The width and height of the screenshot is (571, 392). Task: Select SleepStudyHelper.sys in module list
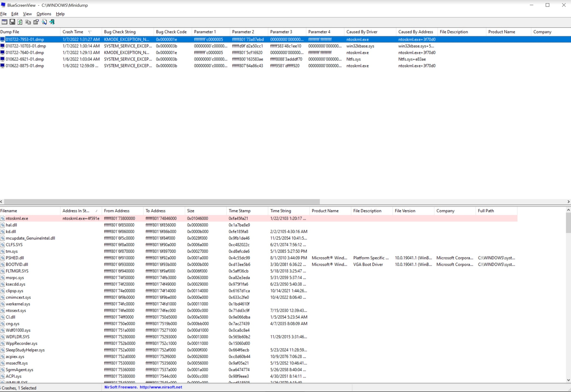click(x=25, y=350)
